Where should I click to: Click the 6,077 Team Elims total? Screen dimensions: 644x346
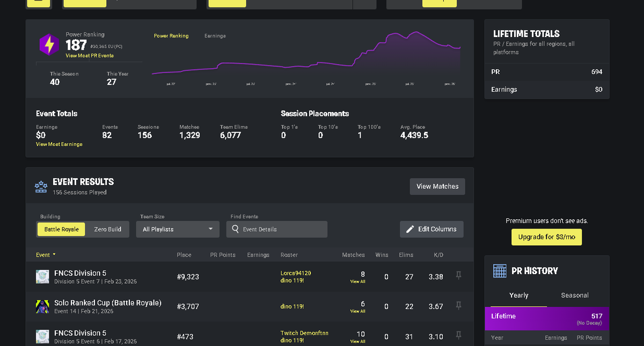click(230, 135)
